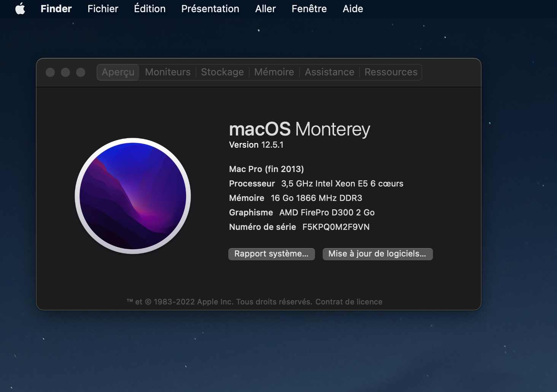The image size is (557, 392).
Task: Switch to the Mémoire tab
Action: [x=274, y=72]
